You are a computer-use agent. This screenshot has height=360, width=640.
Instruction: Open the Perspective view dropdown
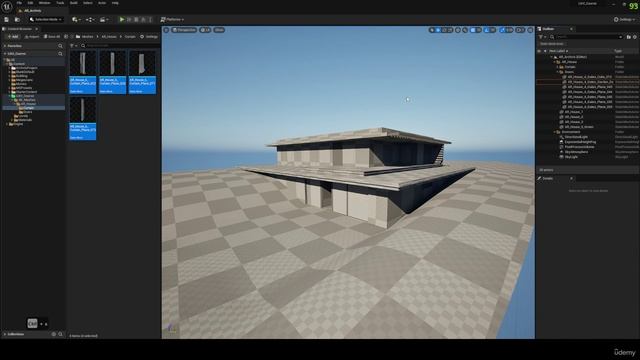click(184, 30)
